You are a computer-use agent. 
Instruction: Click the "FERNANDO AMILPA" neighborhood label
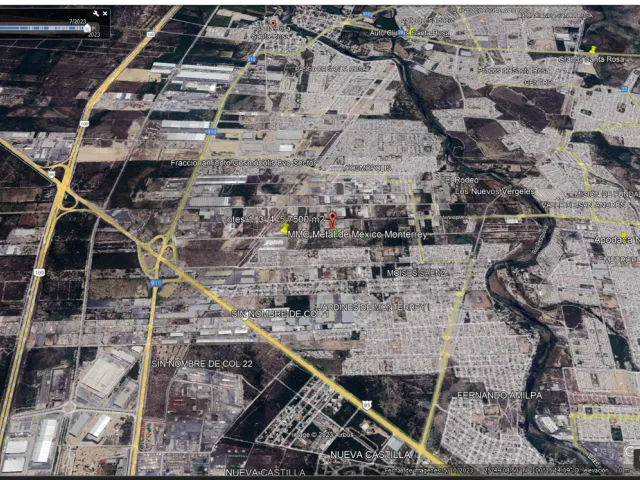pyautogui.click(x=500, y=395)
